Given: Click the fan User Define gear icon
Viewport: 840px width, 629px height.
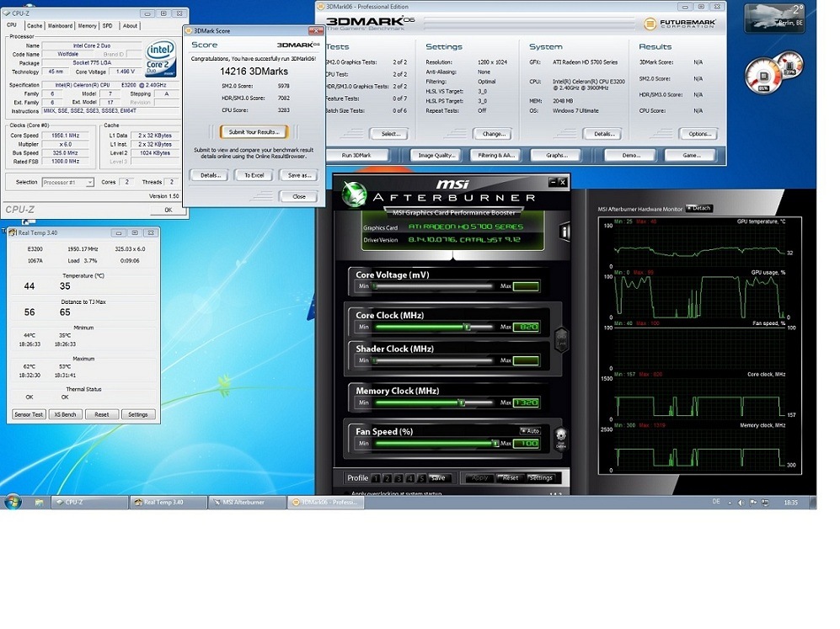Looking at the screenshot, I should [x=561, y=439].
